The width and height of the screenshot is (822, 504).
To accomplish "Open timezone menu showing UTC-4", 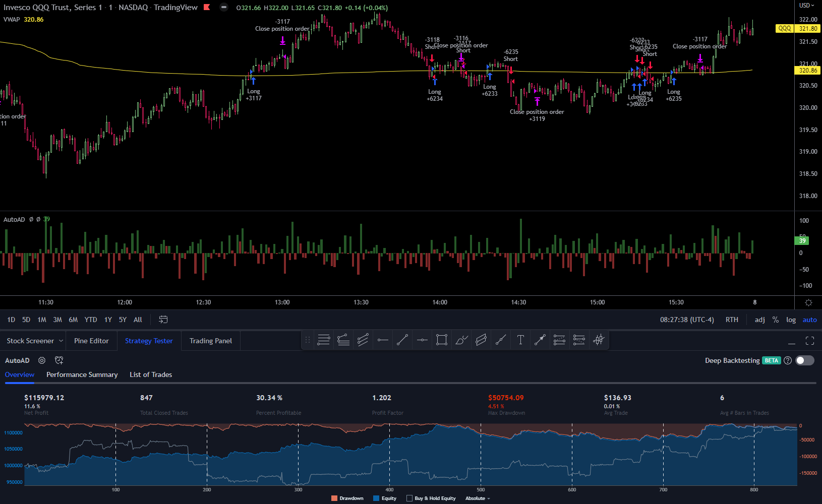I will click(x=687, y=320).
